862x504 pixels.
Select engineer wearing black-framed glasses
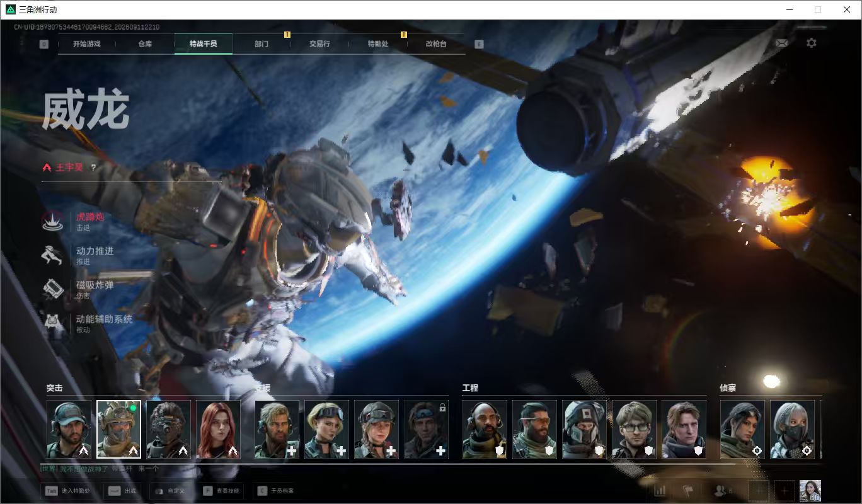[634, 430]
